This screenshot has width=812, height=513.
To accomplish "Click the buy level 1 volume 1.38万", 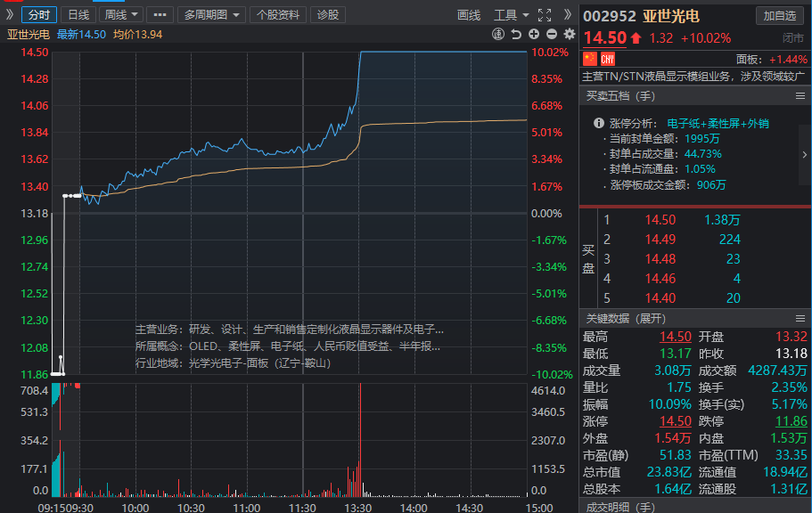I will [722, 220].
